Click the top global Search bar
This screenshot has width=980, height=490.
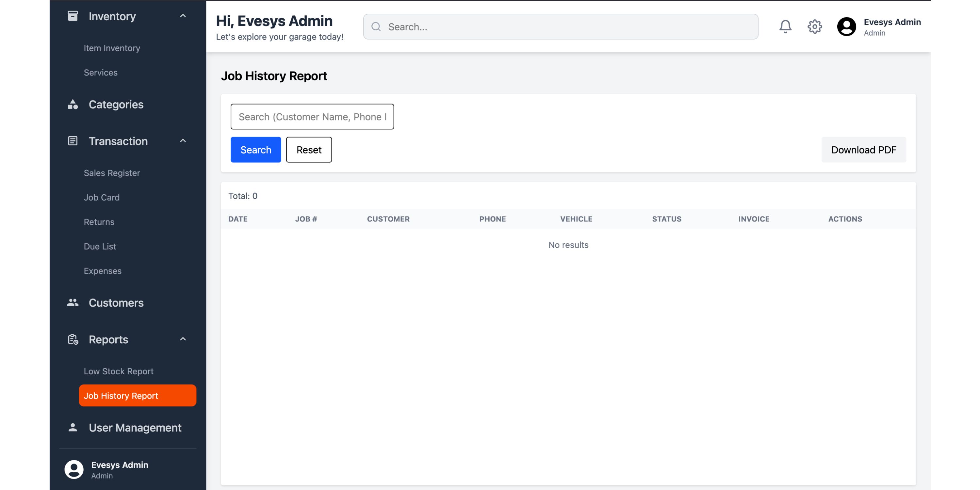[560, 27]
